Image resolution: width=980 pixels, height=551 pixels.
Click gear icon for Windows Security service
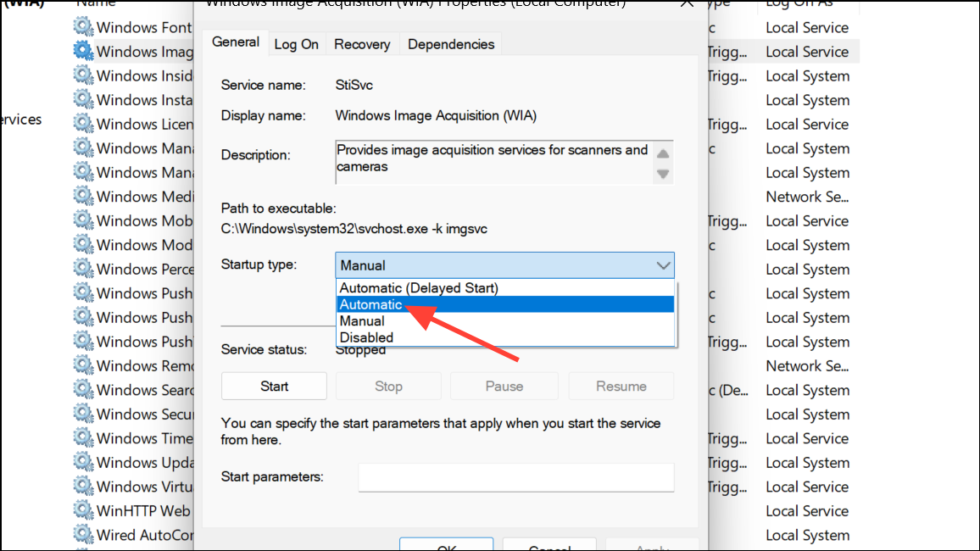point(83,413)
